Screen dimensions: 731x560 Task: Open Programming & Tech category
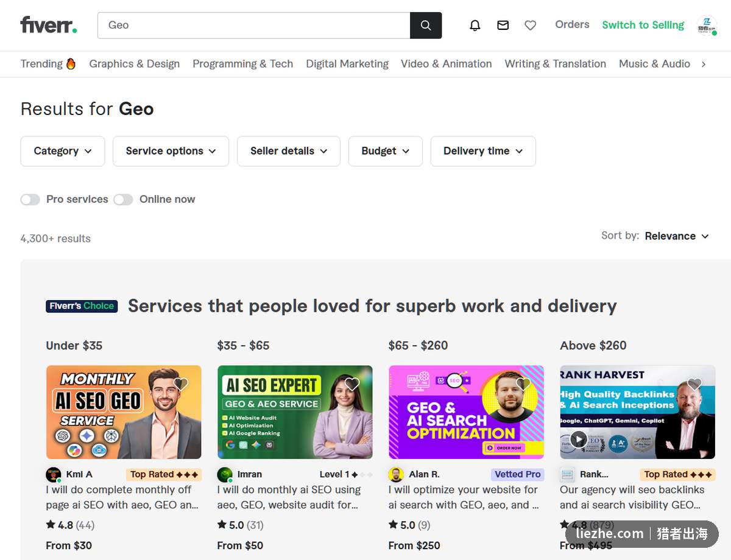[x=243, y=64]
